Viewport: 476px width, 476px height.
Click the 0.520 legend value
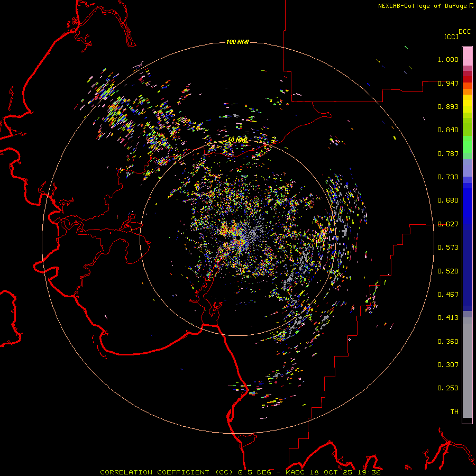(x=448, y=271)
